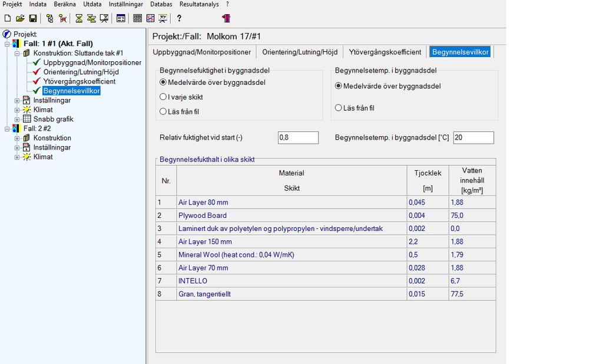Click the Fall: 2 #2 case icon

pos(16,128)
